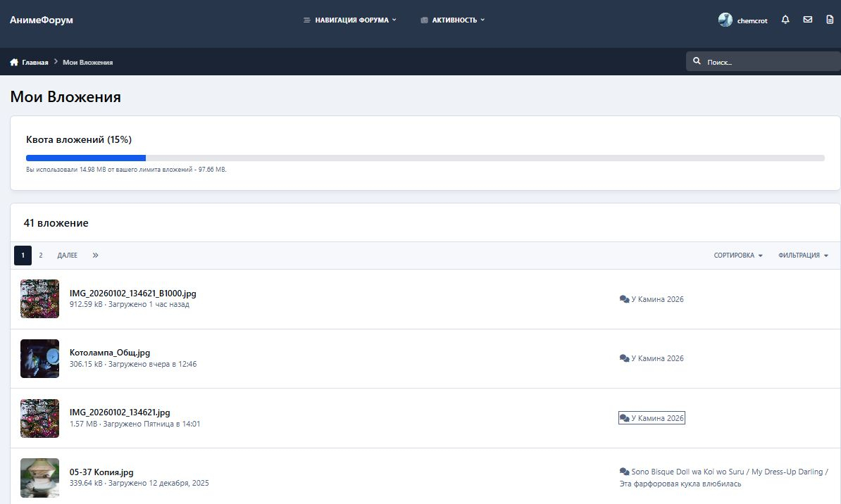Expand the Сортировка dropdown
The width and height of the screenshot is (841, 504).
pos(737,256)
